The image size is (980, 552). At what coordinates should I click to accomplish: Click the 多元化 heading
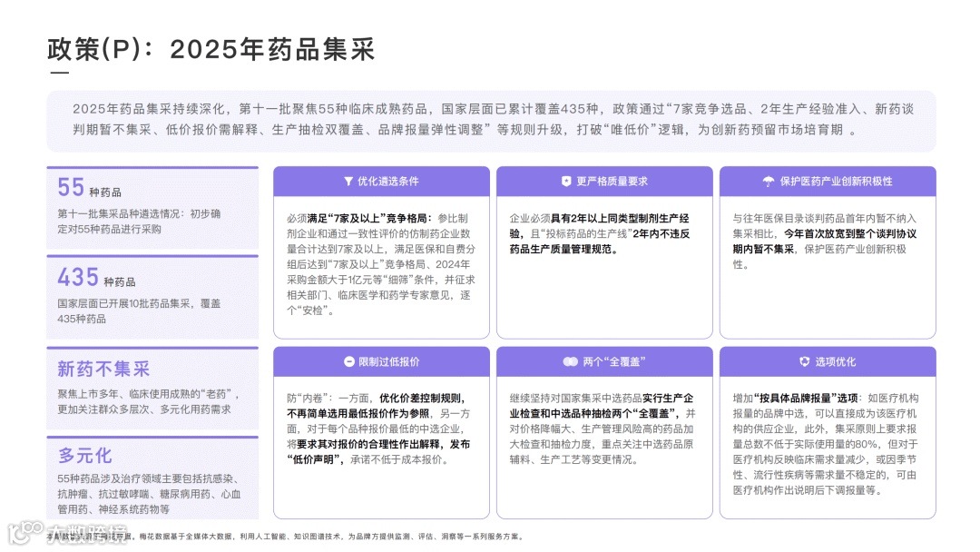click(85, 456)
